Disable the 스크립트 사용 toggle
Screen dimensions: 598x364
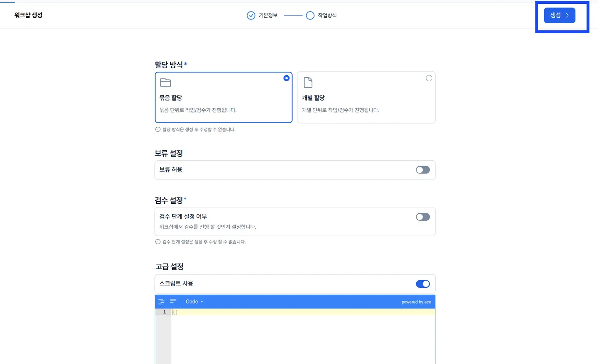pos(423,284)
